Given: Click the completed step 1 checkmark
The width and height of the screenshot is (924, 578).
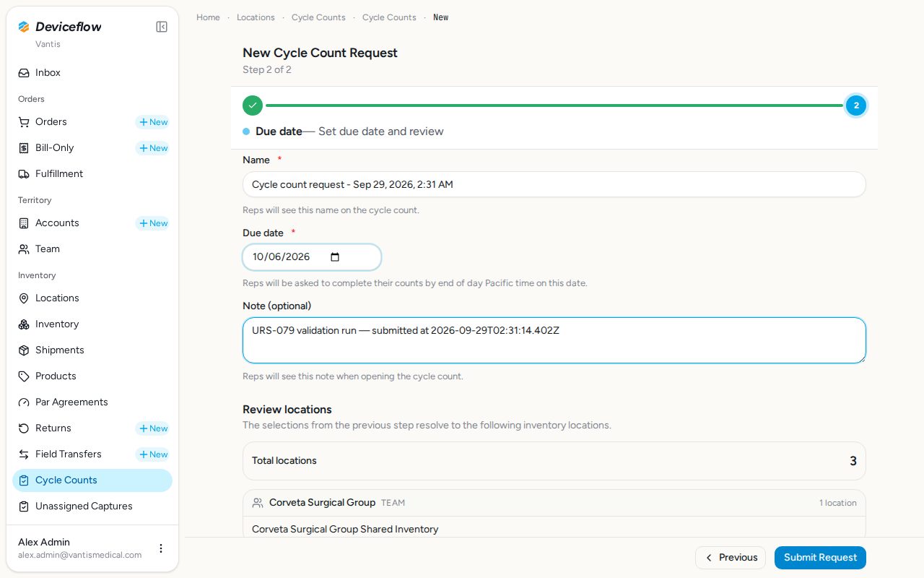Looking at the screenshot, I should click(253, 105).
